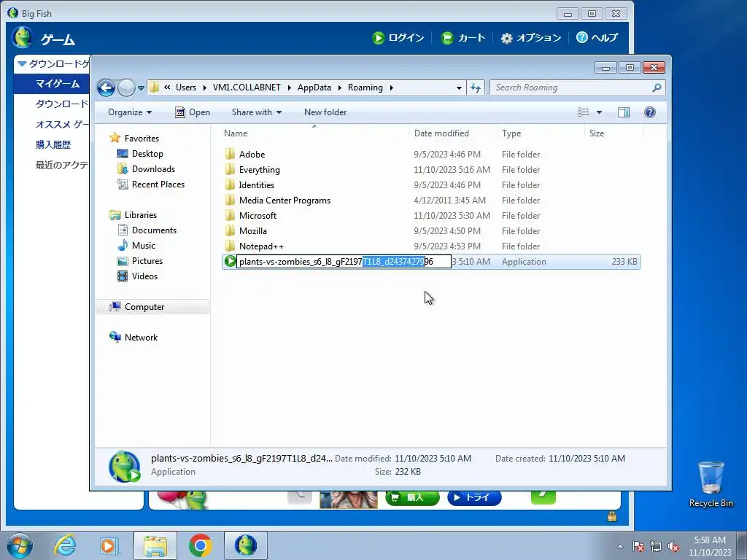Viewport: 747px width, 560px height.
Task: Click the refresh button beside address bar
Action: (x=476, y=87)
